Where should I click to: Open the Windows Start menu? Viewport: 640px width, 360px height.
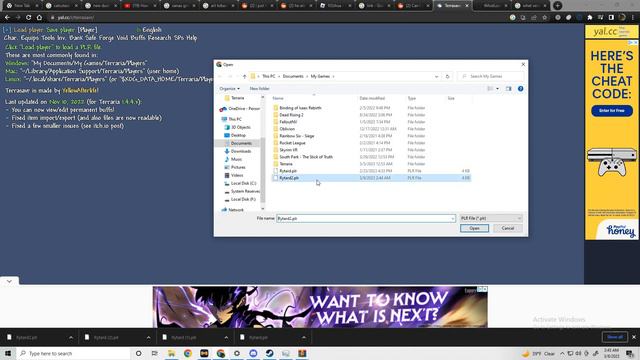pyautogui.click(x=8, y=353)
